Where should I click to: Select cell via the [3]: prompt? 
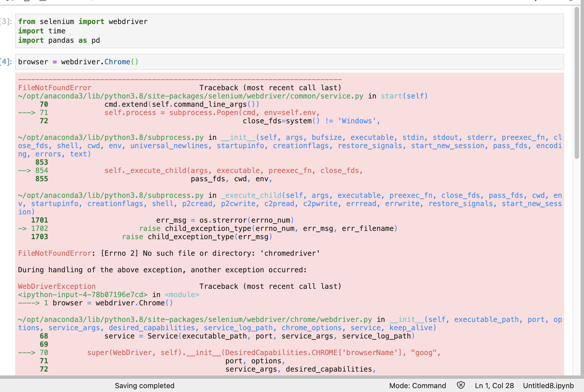click(6, 22)
